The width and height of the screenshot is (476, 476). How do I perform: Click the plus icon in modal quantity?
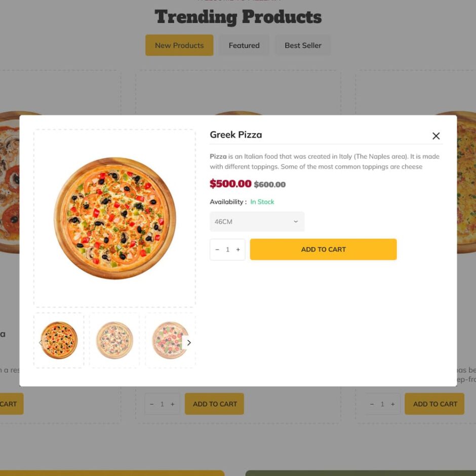(x=238, y=250)
